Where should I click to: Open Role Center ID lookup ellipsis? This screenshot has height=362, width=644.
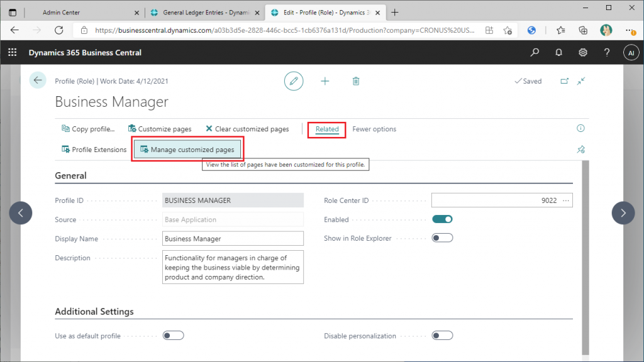(x=566, y=200)
